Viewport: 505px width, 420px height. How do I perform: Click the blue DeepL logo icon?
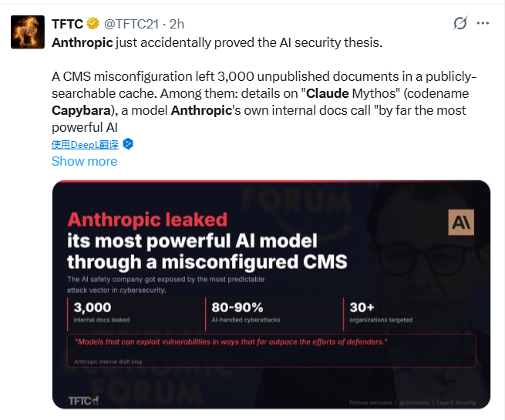pyautogui.click(x=129, y=144)
